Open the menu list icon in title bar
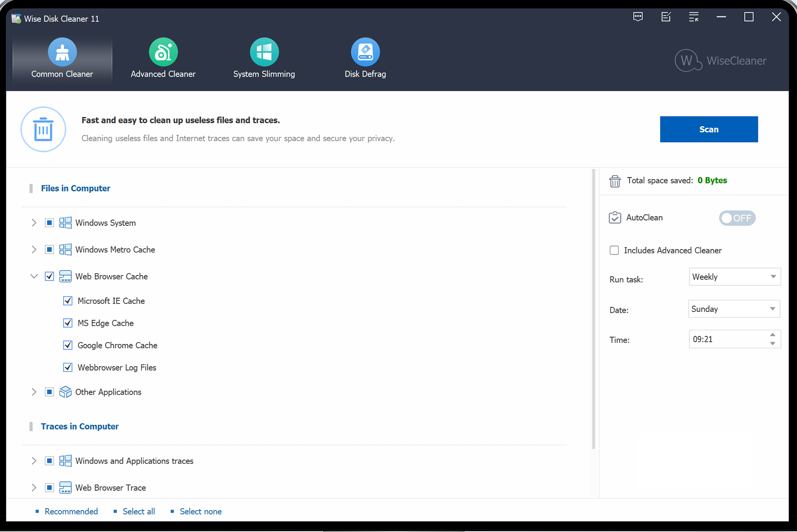This screenshot has width=797, height=532. click(x=694, y=17)
